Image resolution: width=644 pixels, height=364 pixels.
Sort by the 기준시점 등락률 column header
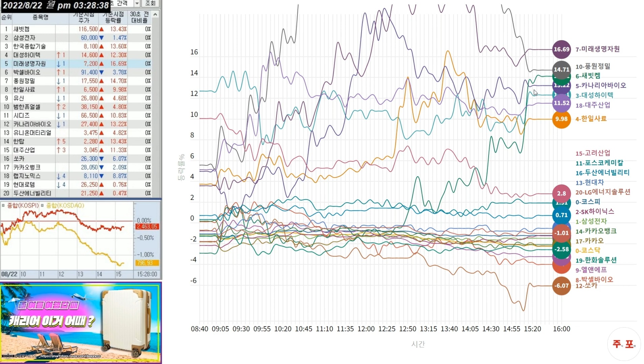click(x=113, y=17)
